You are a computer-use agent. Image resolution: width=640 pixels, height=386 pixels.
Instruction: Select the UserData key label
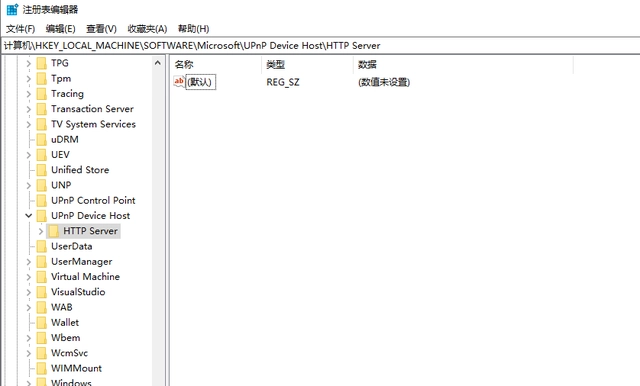[71, 246]
